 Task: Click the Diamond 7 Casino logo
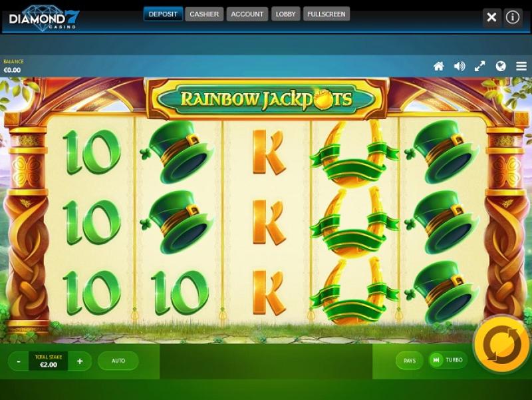(x=44, y=19)
